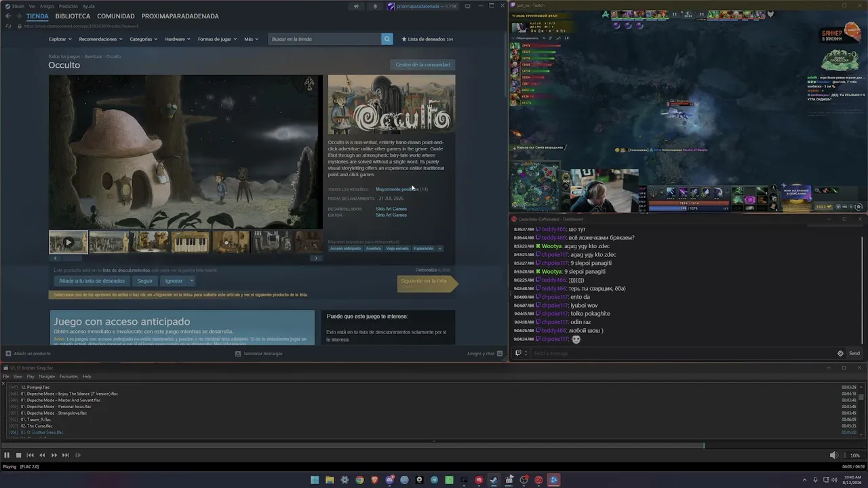Fast-forward the current track in the music player
The width and height of the screenshot is (868, 488).
coord(54,455)
